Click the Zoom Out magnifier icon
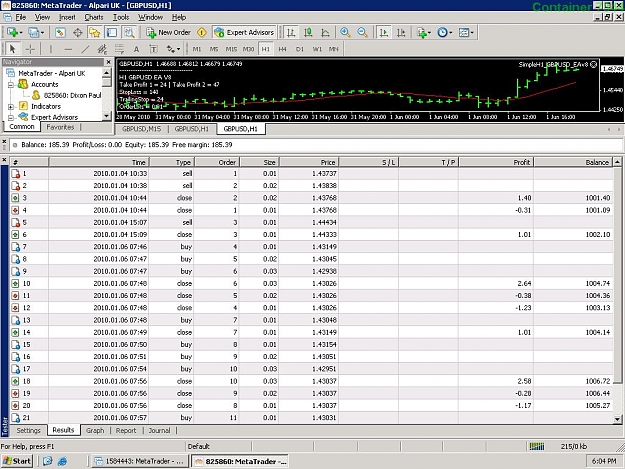The width and height of the screenshot is (625, 469). (x=362, y=33)
